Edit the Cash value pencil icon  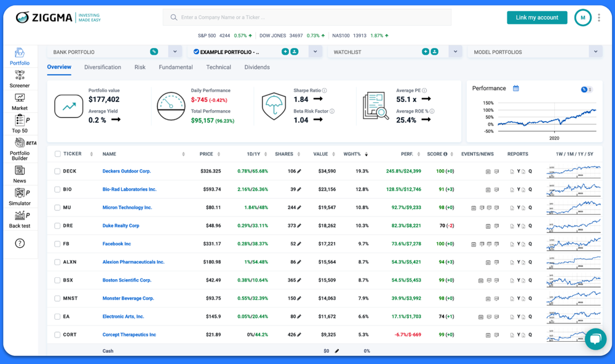[336, 351]
